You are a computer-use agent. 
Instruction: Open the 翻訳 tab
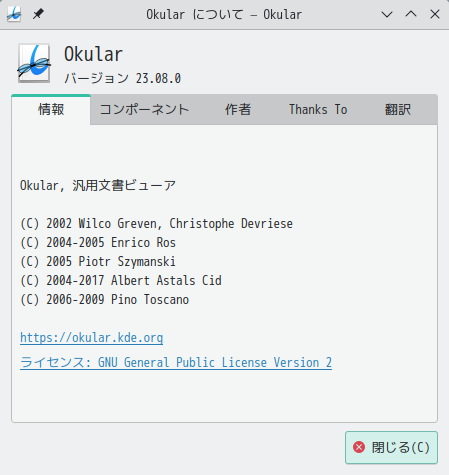[398, 110]
